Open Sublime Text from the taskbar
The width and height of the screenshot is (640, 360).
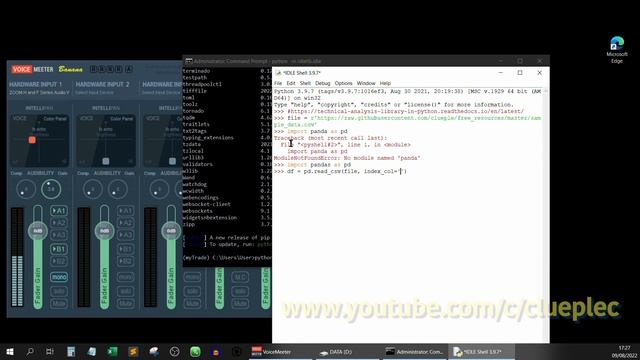point(133,351)
